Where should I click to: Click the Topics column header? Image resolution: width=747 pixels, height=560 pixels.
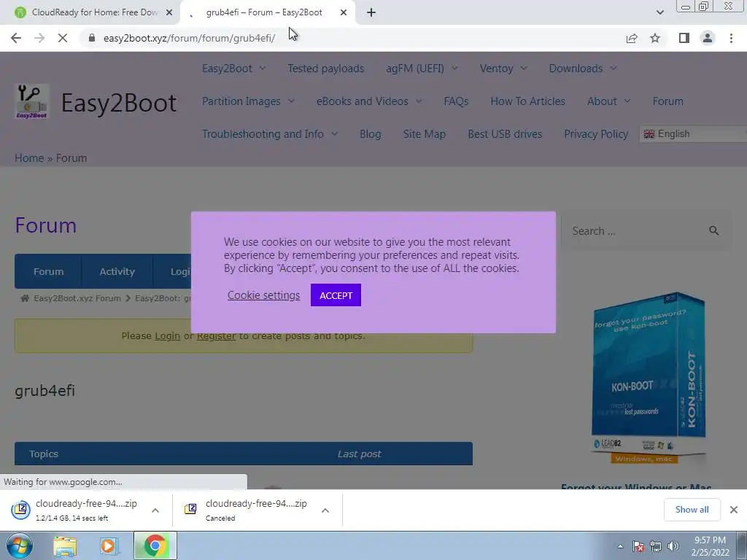click(x=43, y=454)
